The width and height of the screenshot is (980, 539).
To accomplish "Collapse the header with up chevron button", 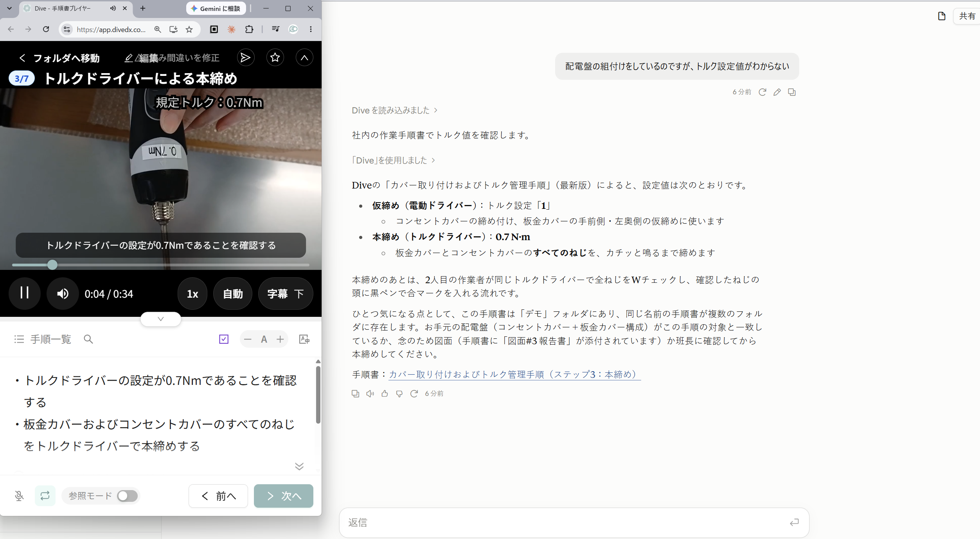I will pos(304,57).
